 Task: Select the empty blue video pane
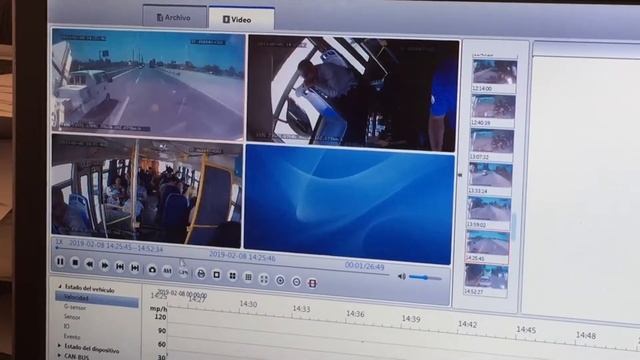[x=349, y=204]
